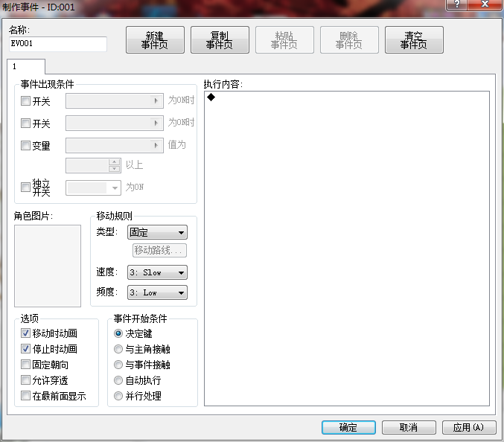The width and height of the screenshot is (504, 442).
Task: Click the help question mark title button
Action: pos(457,4)
